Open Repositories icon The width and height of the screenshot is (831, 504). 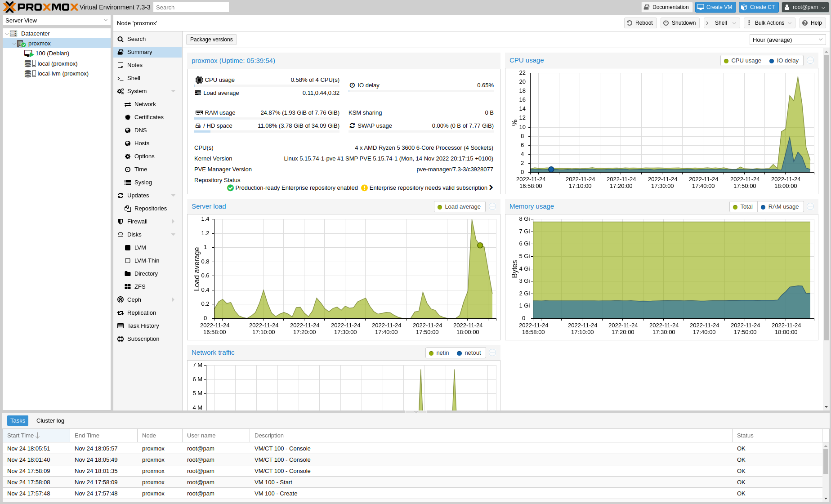[x=128, y=209]
